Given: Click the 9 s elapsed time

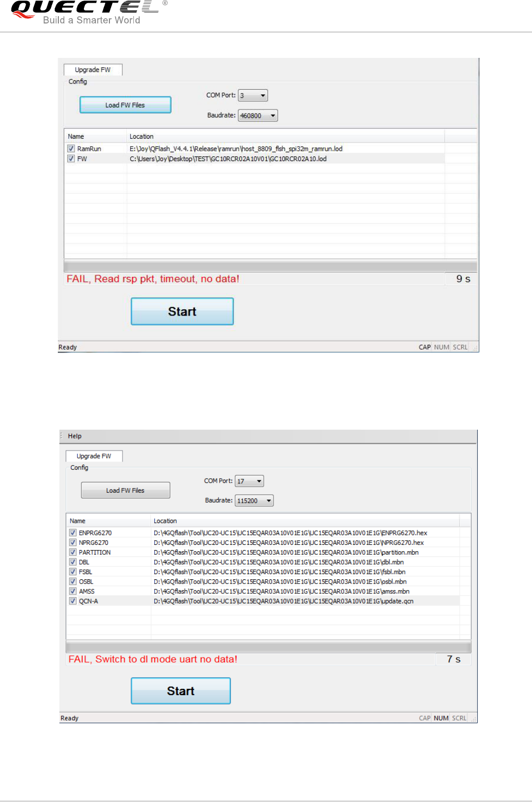Looking at the screenshot, I should point(463,279).
